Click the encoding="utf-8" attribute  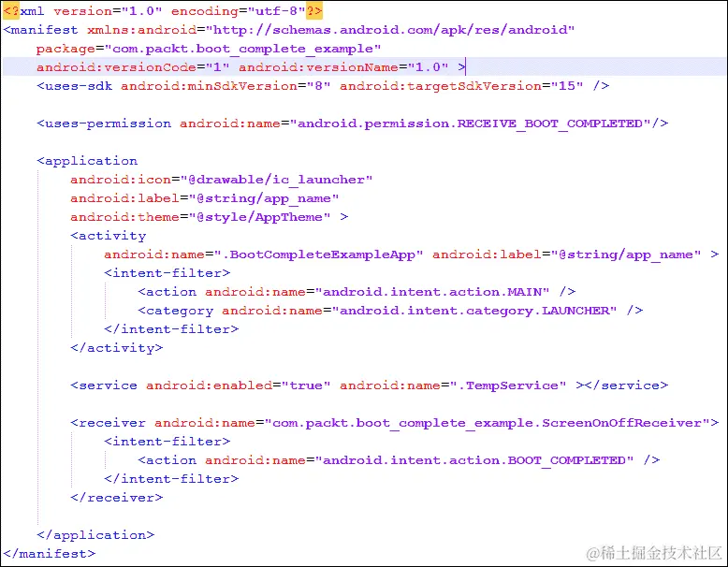tap(239, 11)
